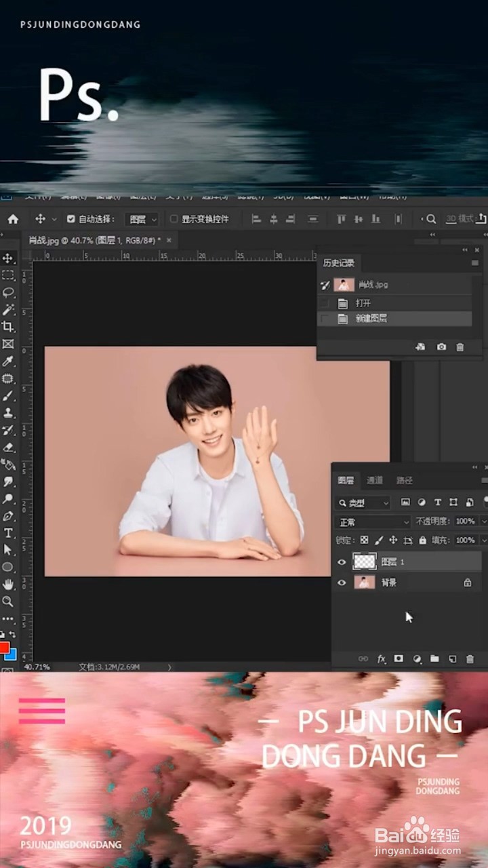Select the Dodge tool
The height and width of the screenshot is (868, 488).
coord(8,498)
